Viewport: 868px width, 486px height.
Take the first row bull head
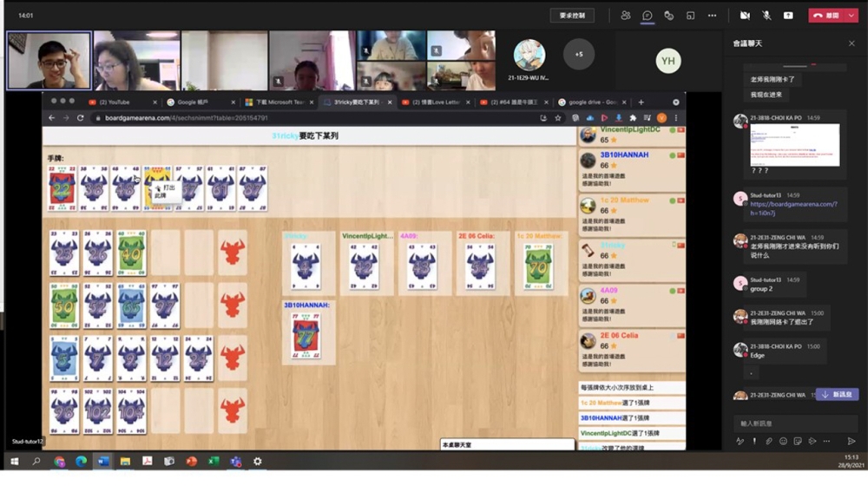[x=233, y=253]
